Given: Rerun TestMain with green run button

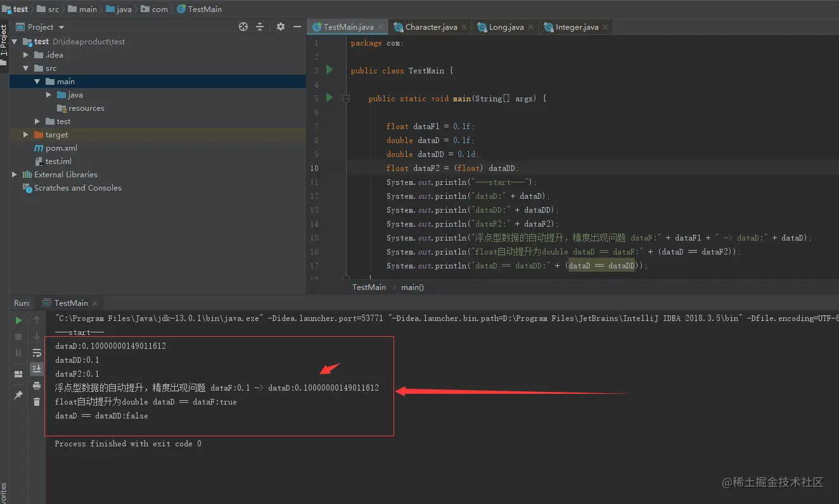Looking at the screenshot, I should tap(18, 320).
